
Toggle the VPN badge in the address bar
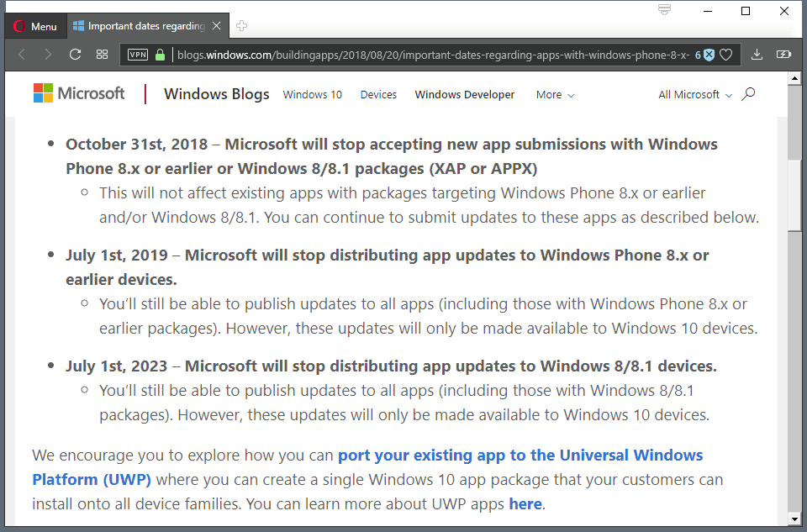pyautogui.click(x=136, y=54)
